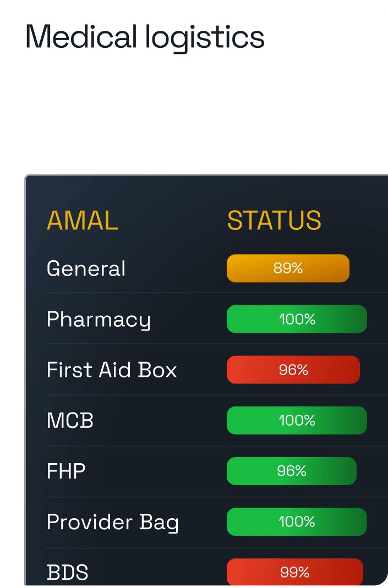Click the General row label
The height and width of the screenshot is (588, 388).
86,268
